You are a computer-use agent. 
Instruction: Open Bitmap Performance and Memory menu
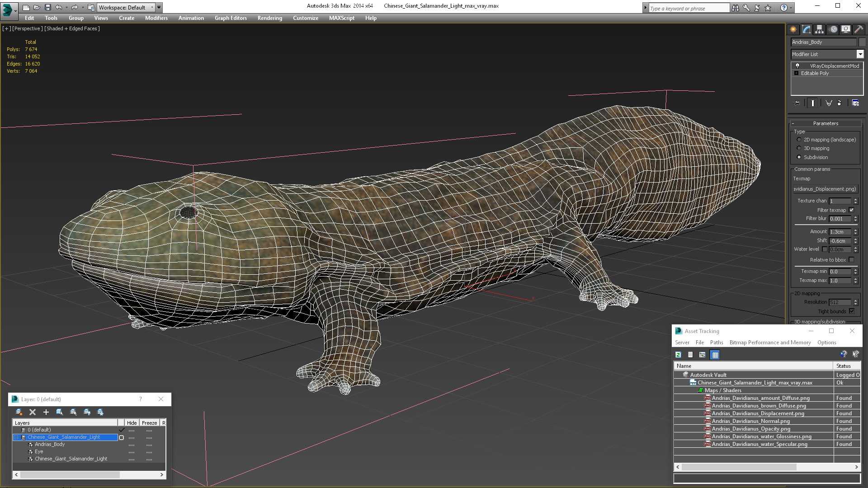pos(770,343)
